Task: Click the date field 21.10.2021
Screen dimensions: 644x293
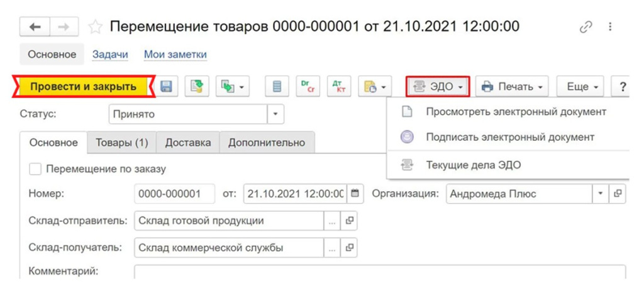Action: [295, 194]
